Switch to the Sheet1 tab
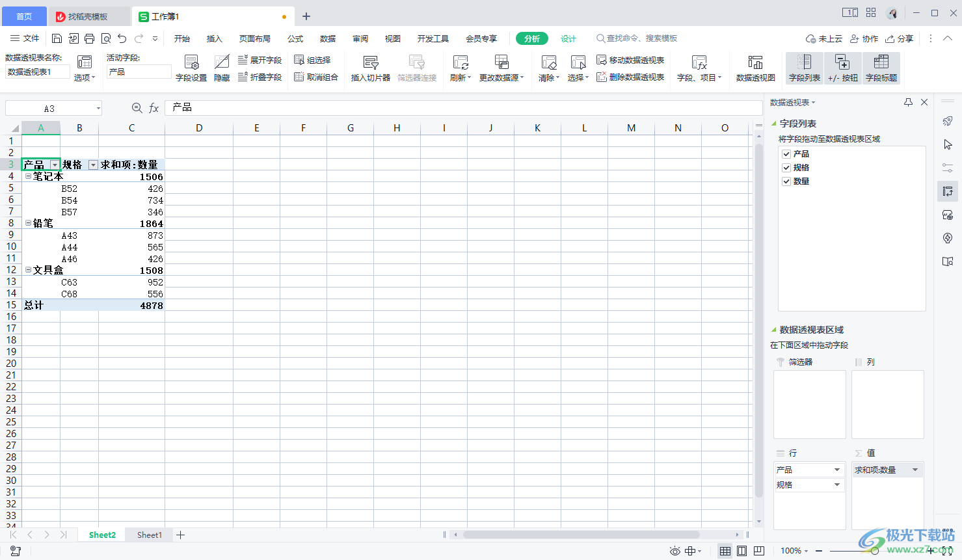 (150, 535)
